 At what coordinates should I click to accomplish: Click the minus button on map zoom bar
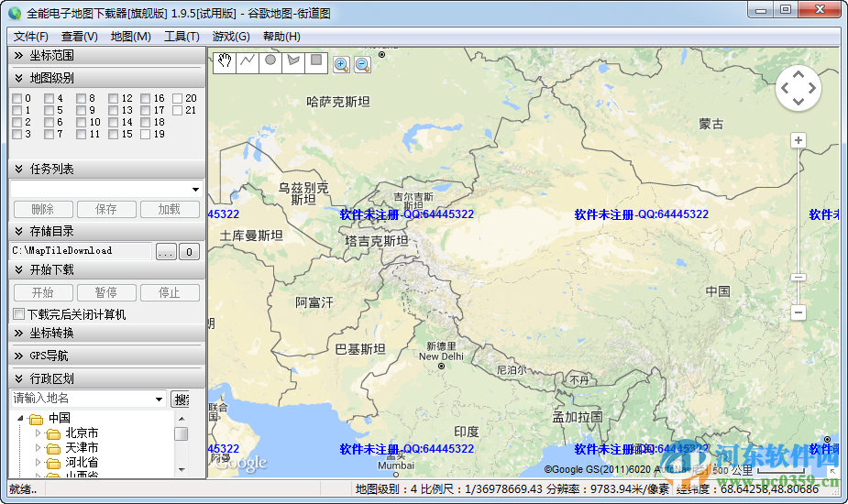[798, 312]
